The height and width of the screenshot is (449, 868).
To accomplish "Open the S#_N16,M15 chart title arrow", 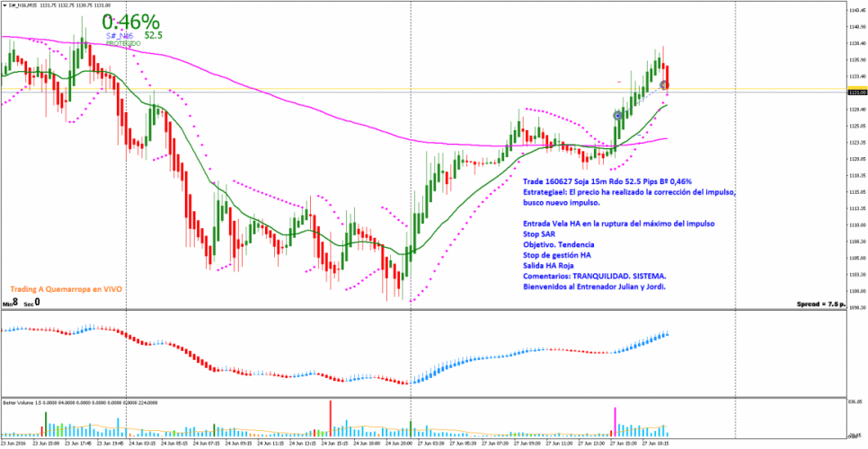I will tap(4, 4).
